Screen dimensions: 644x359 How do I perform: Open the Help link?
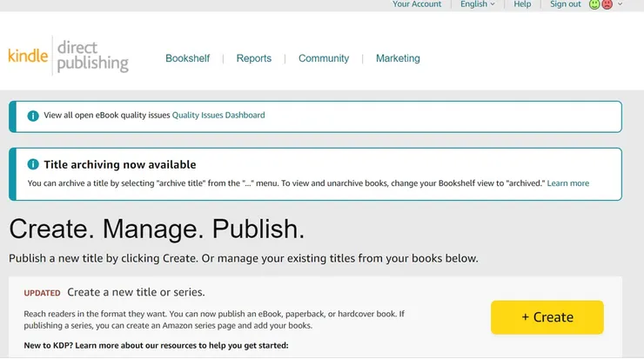click(x=522, y=4)
